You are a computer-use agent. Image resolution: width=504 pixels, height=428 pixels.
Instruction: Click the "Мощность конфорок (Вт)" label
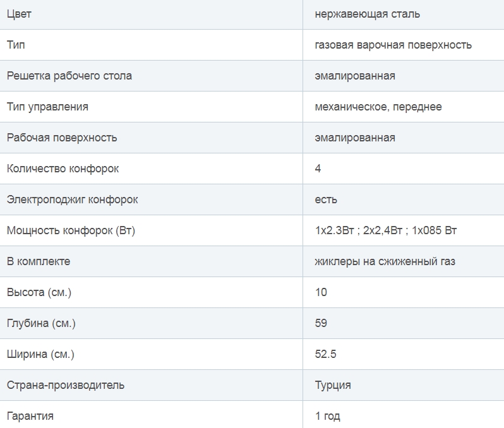[71, 230]
